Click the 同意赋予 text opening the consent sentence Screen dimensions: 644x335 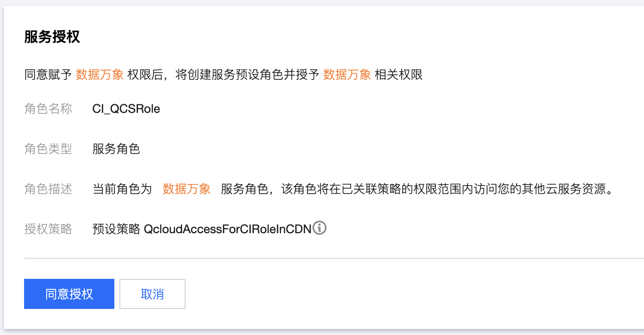(48, 75)
